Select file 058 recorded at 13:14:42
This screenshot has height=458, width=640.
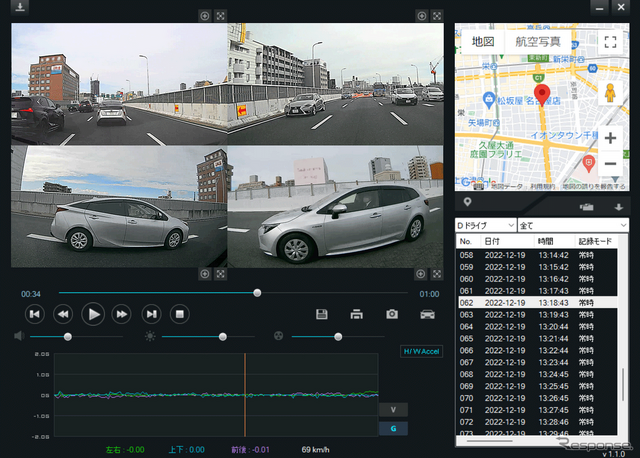coord(536,255)
